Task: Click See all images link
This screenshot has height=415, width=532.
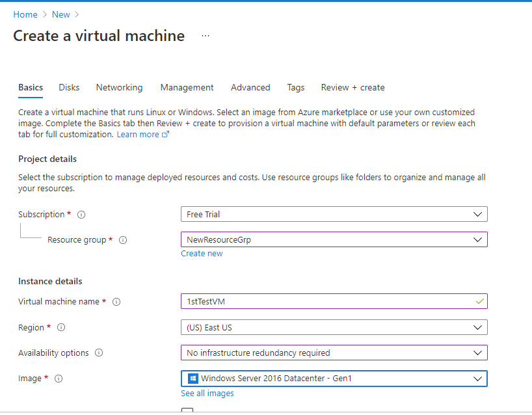Action: 207,394
